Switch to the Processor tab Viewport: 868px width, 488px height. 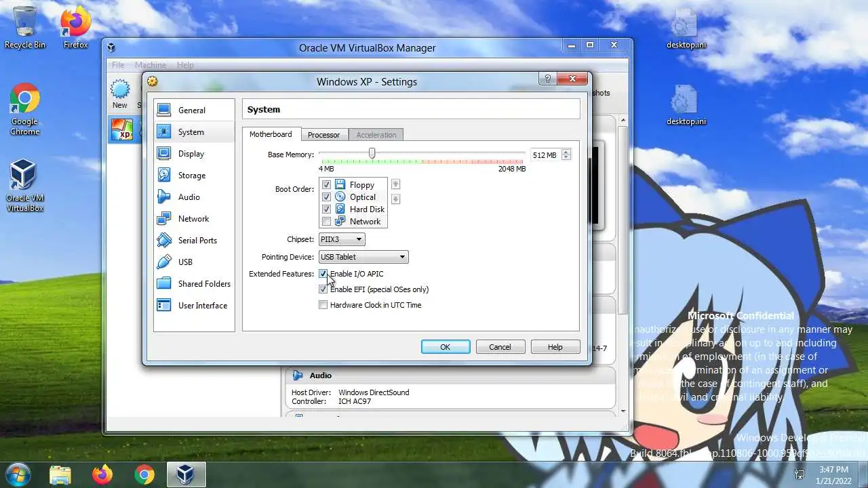pyautogui.click(x=323, y=135)
